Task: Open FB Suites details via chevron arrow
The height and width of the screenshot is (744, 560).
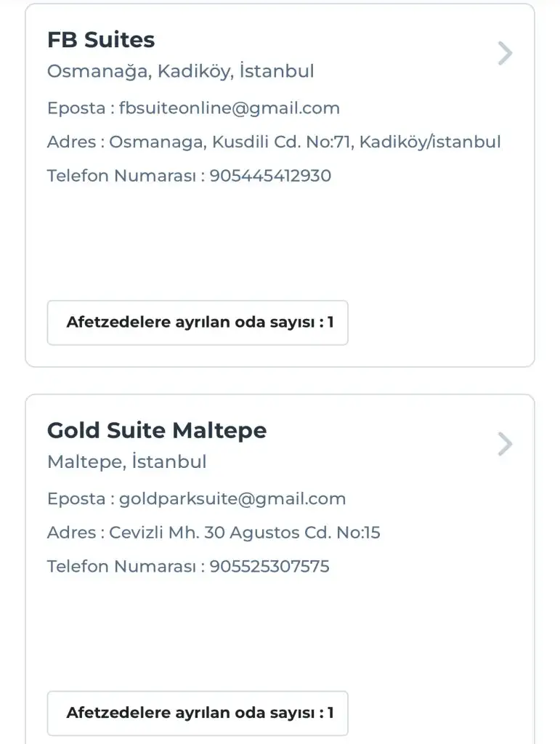Action: coord(506,54)
